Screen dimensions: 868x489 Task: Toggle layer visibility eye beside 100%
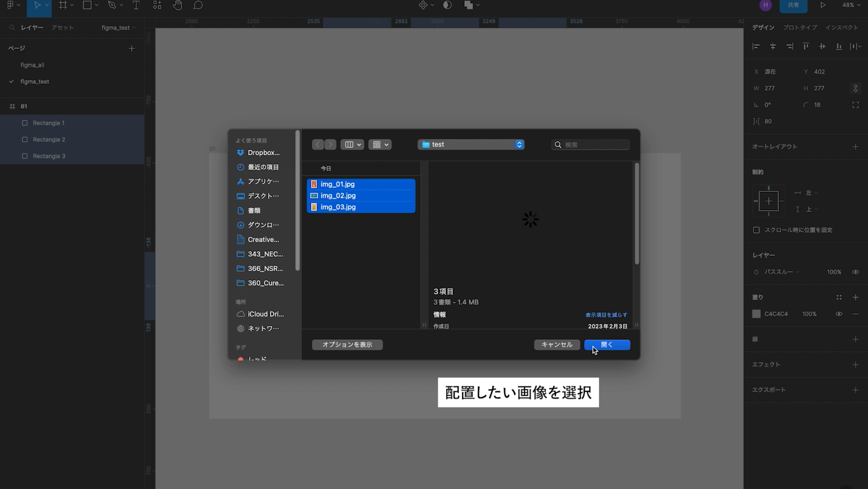(x=855, y=272)
